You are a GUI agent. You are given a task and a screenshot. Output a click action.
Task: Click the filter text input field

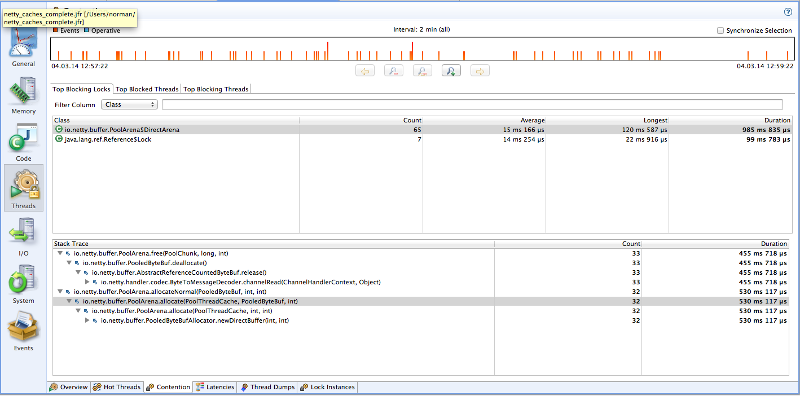coord(472,105)
